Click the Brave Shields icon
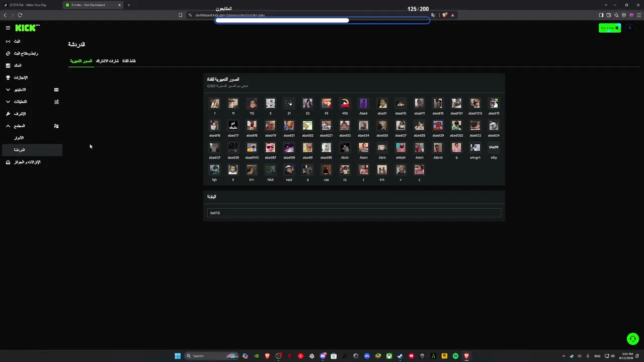Image resolution: width=644 pixels, height=362 pixels. [445, 15]
